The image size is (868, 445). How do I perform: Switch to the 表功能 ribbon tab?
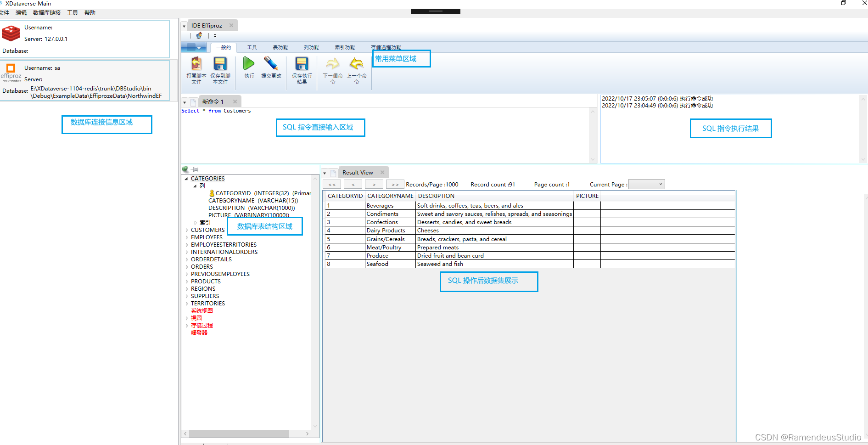280,47
